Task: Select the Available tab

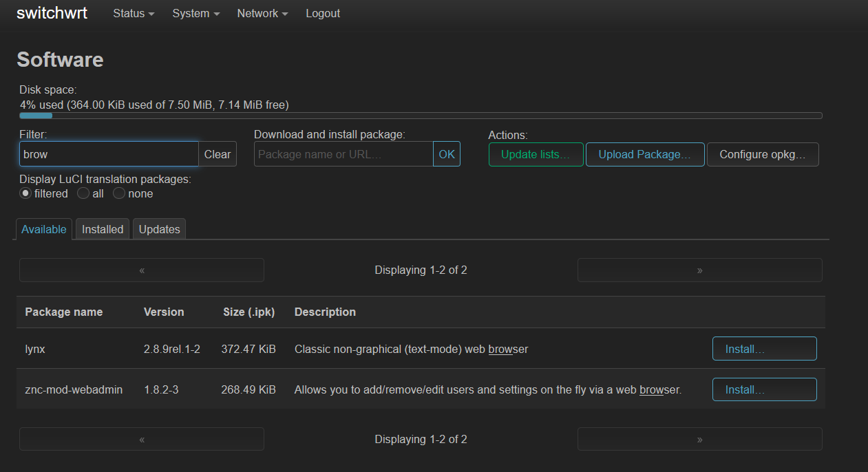Action: pos(43,228)
